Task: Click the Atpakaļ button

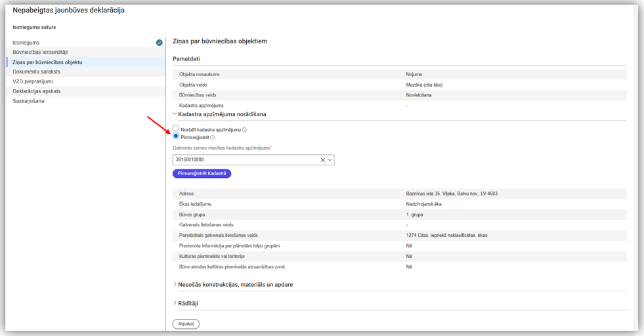Action: pyautogui.click(x=186, y=324)
